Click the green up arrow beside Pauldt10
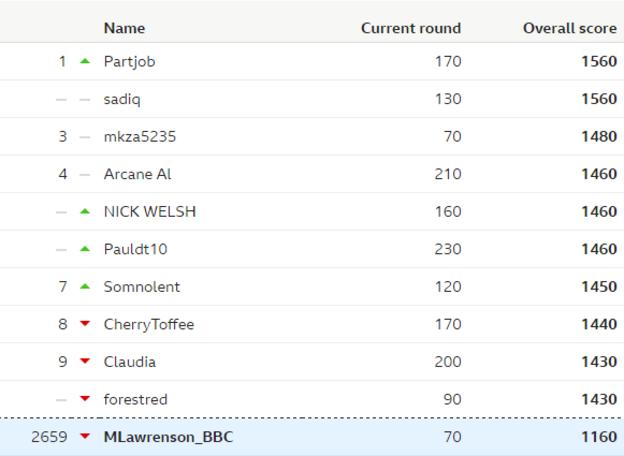The height and width of the screenshot is (456, 624). point(85,249)
